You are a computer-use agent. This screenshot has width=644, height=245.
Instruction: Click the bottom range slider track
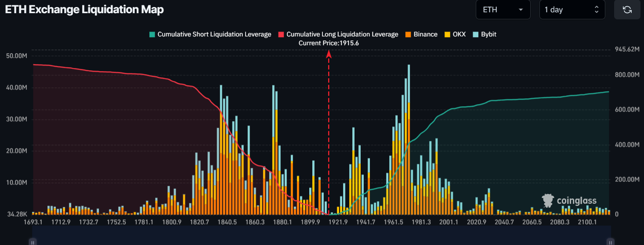(x=322, y=241)
